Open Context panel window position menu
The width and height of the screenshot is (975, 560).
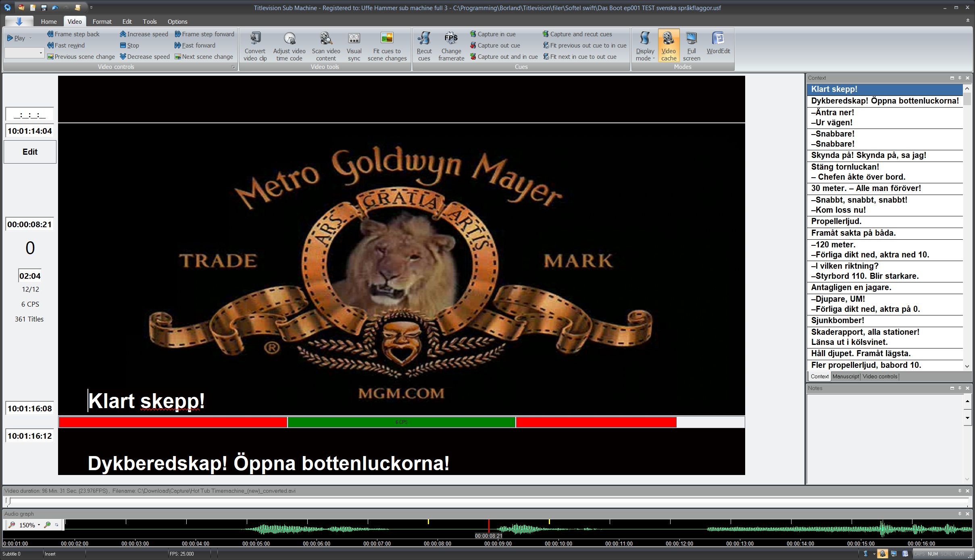[x=952, y=78]
